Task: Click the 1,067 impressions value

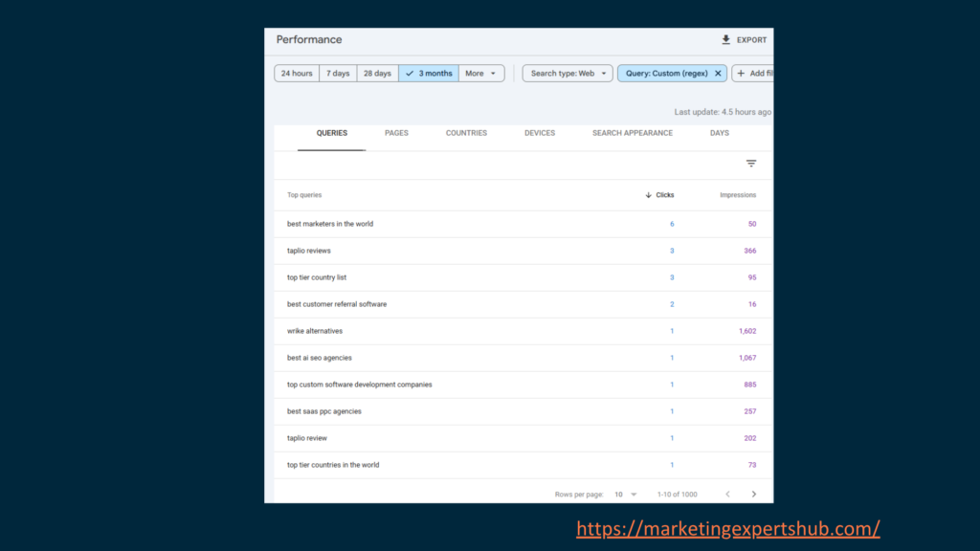Action: (746, 358)
